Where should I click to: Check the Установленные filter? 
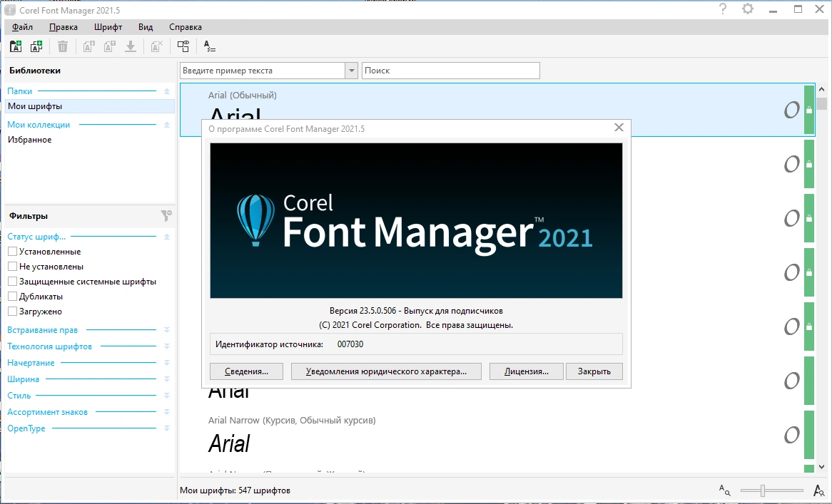pyautogui.click(x=12, y=251)
